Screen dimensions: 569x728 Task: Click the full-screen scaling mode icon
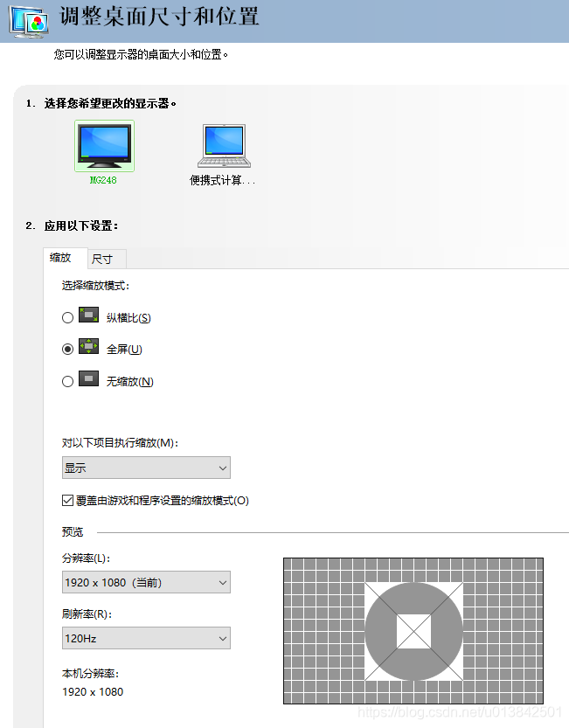coord(89,346)
